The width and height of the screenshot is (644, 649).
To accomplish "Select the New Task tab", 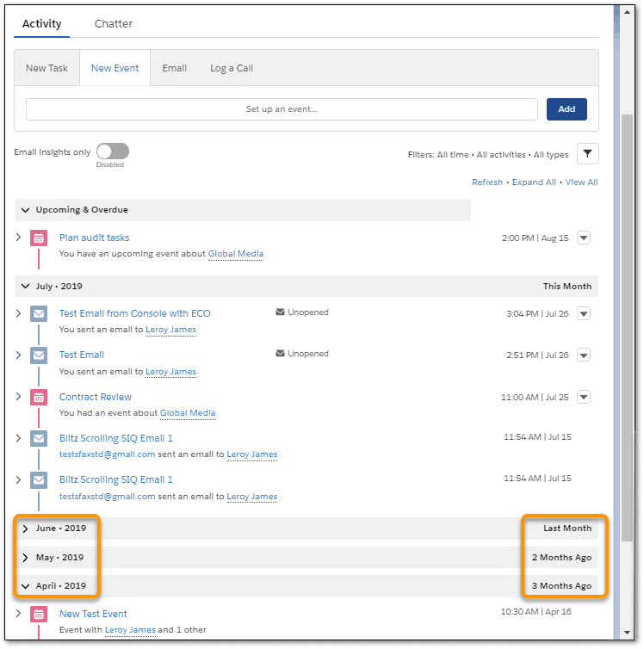I will click(x=46, y=68).
